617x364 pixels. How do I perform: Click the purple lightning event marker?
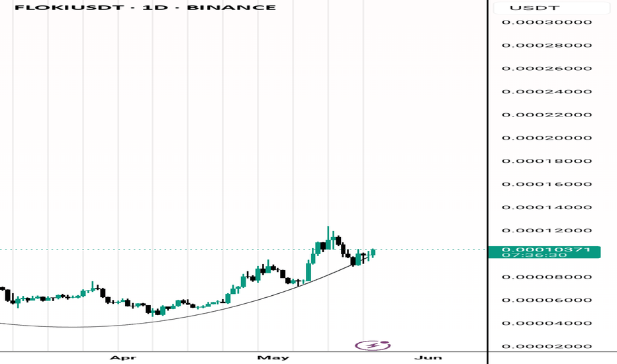372,345
